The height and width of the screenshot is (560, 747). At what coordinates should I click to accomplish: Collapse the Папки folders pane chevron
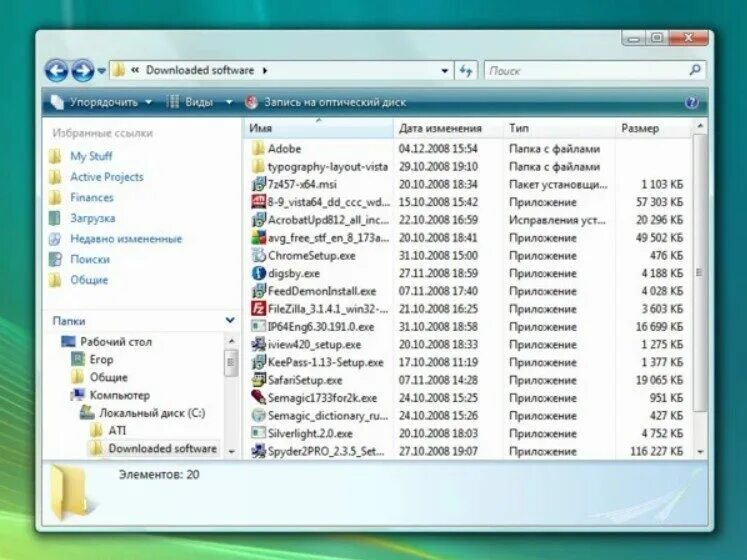(x=230, y=320)
